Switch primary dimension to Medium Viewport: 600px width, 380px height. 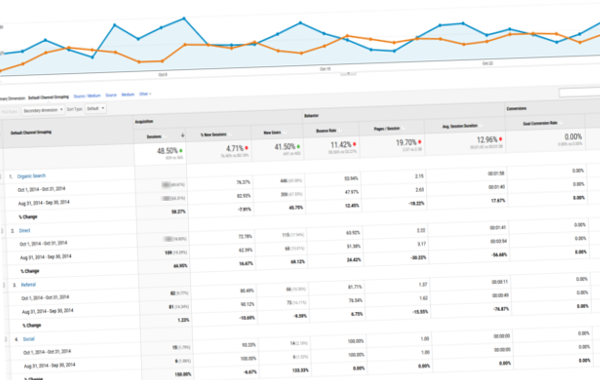[x=128, y=94]
